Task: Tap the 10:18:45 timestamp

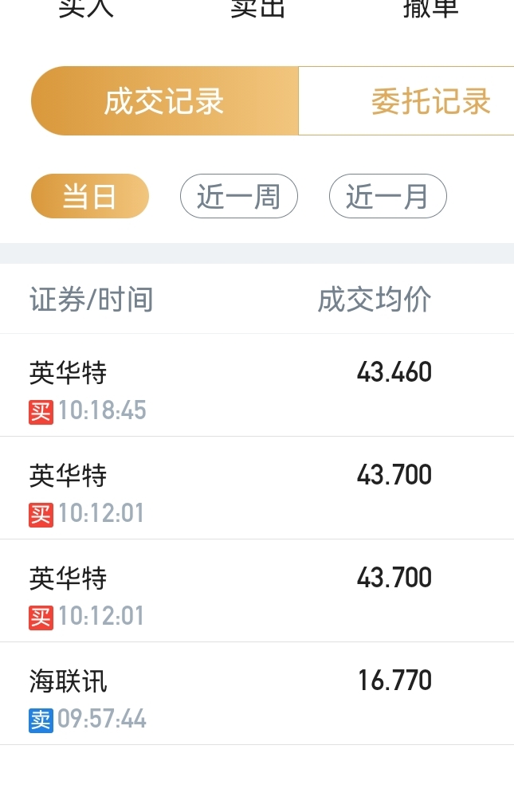Action: (x=102, y=410)
